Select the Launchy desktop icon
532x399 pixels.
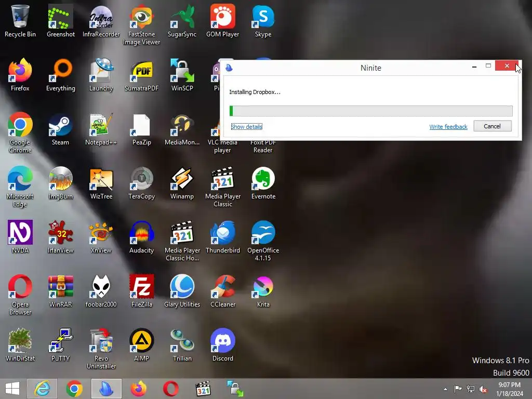[101, 75]
